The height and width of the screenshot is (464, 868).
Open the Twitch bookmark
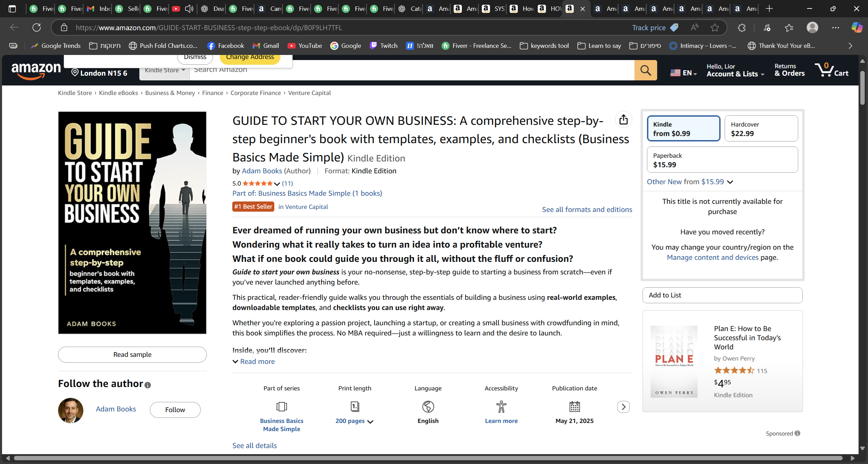point(383,46)
